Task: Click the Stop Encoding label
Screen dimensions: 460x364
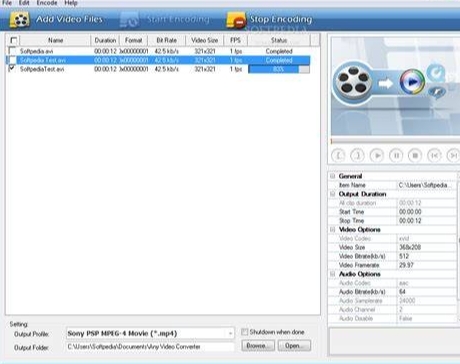Action: [x=281, y=19]
